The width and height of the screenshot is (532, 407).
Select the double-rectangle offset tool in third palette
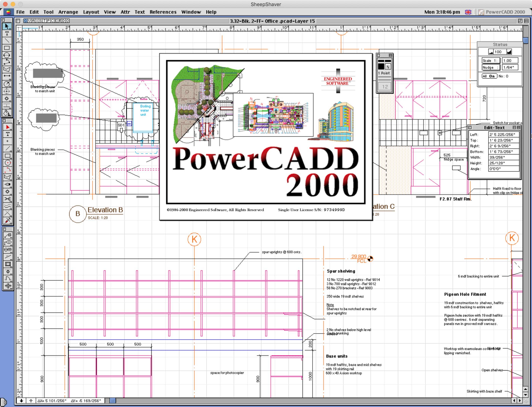[x=8, y=264]
